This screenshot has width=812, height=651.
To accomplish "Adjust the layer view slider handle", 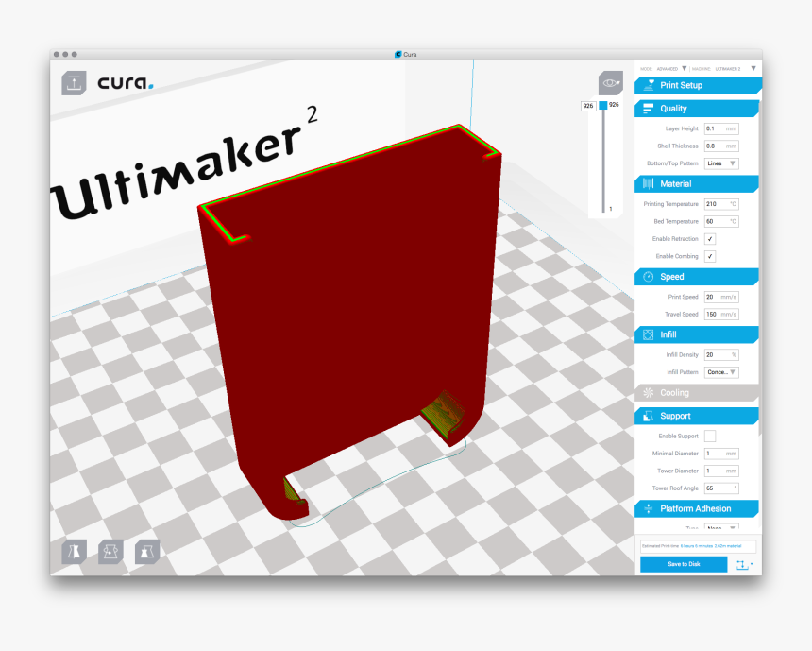I will 603,105.
